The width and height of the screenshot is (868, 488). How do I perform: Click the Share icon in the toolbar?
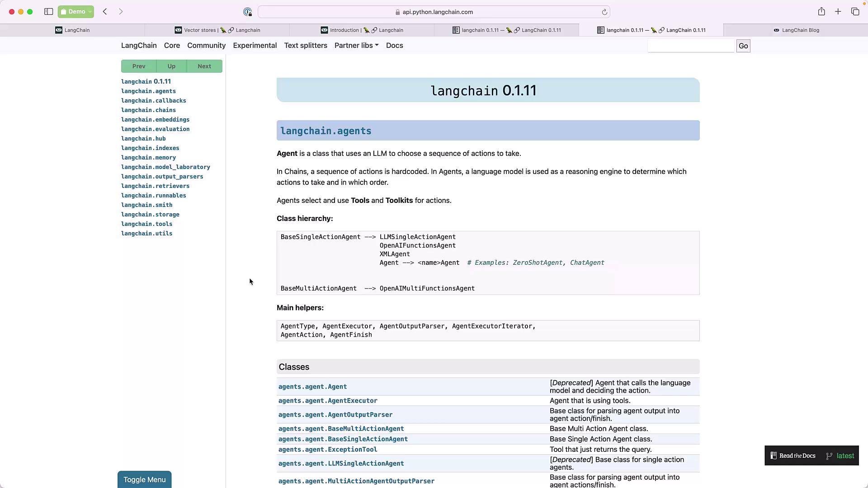click(821, 12)
